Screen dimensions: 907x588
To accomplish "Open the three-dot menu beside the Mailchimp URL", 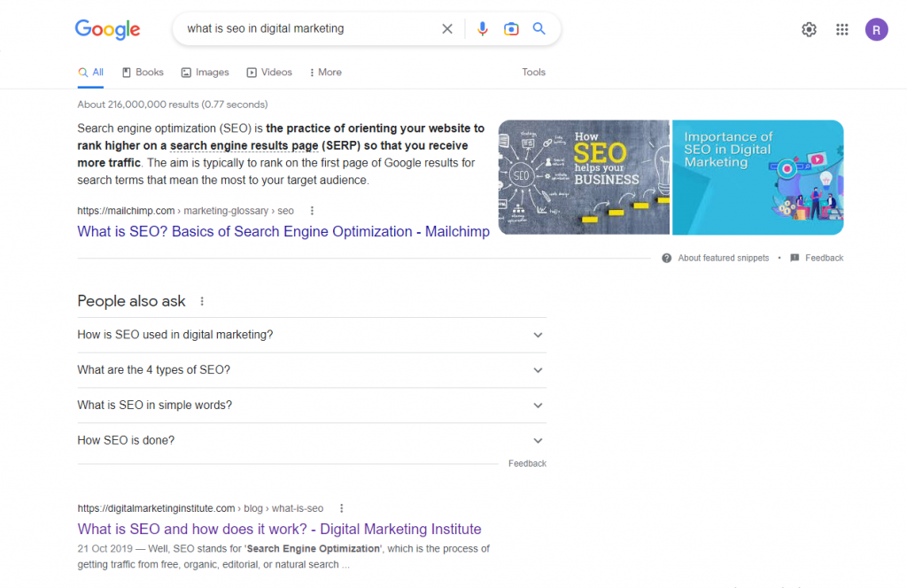I will pyautogui.click(x=312, y=211).
